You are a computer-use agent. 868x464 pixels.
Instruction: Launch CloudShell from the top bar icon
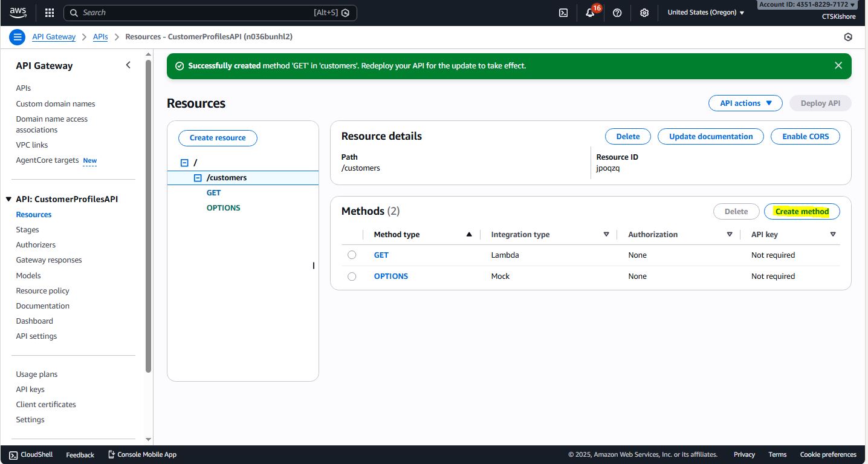click(563, 13)
